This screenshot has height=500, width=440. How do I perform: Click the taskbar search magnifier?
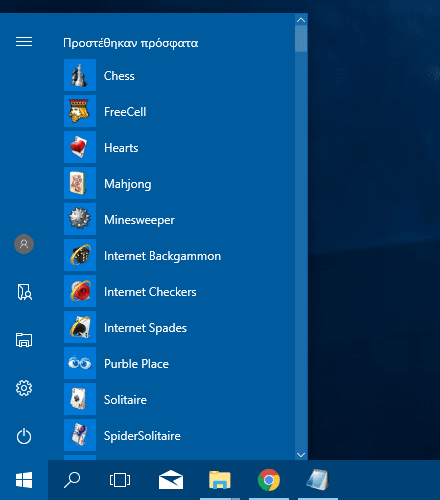[72, 480]
